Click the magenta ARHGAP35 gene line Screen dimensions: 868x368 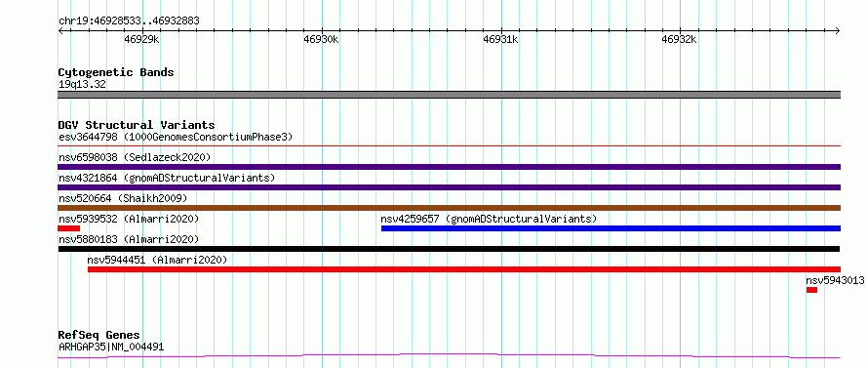click(449, 356)
